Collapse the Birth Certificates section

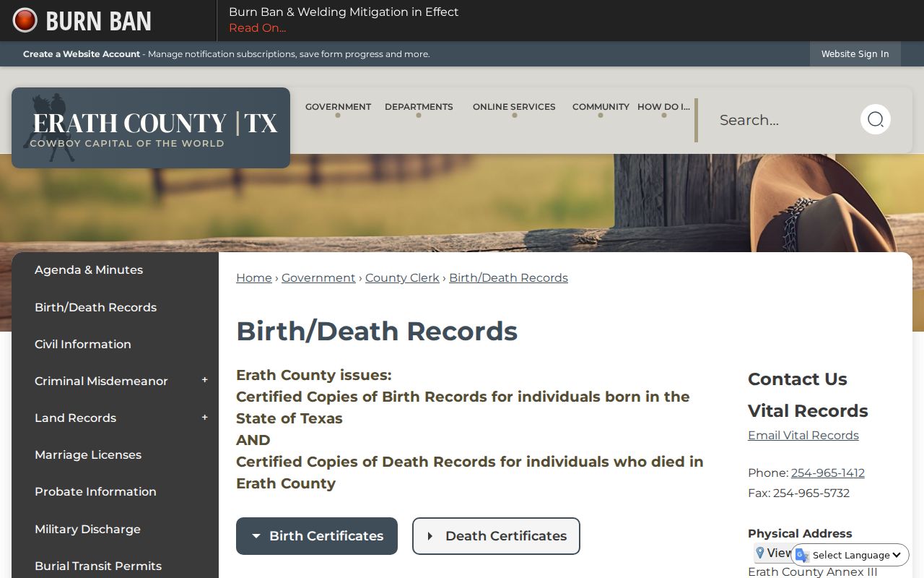[x=317, y=536]
